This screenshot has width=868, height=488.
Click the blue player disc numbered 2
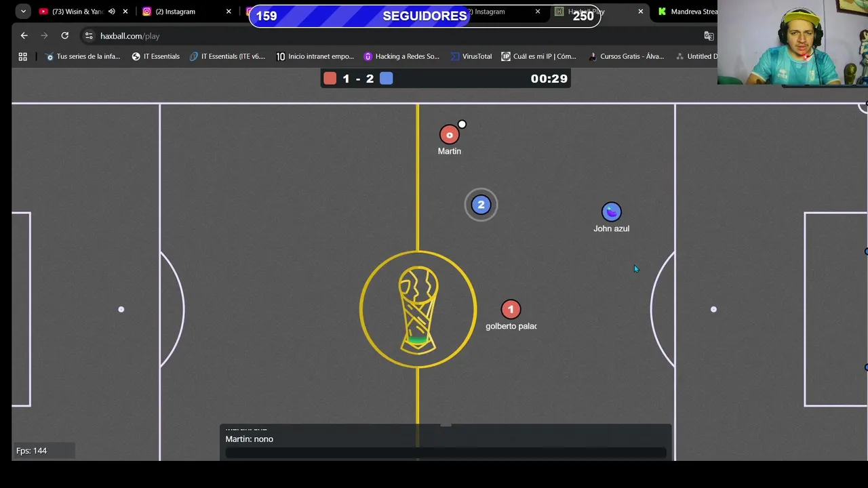click(481, 205)
